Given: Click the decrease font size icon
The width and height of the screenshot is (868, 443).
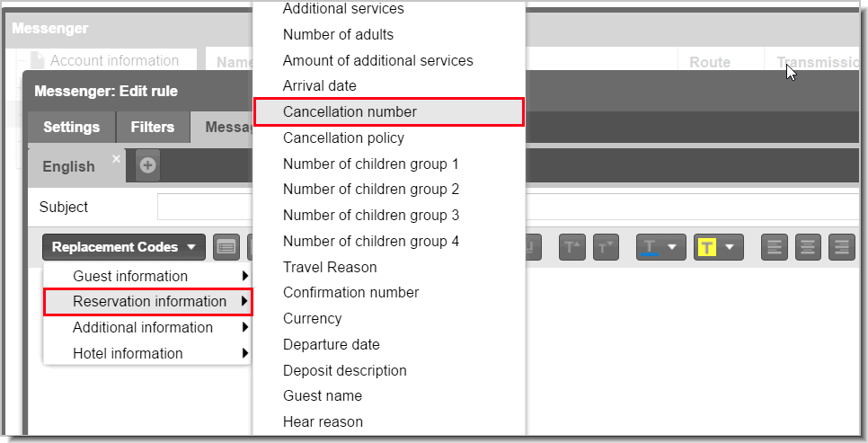Looking at the screenshot, I should [x=607, y=247].
